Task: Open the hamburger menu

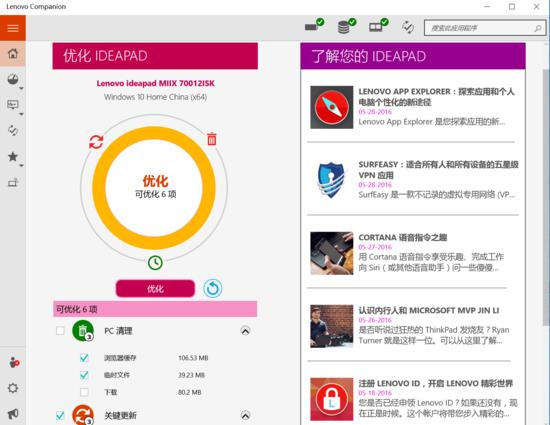Action: point(13,28)
